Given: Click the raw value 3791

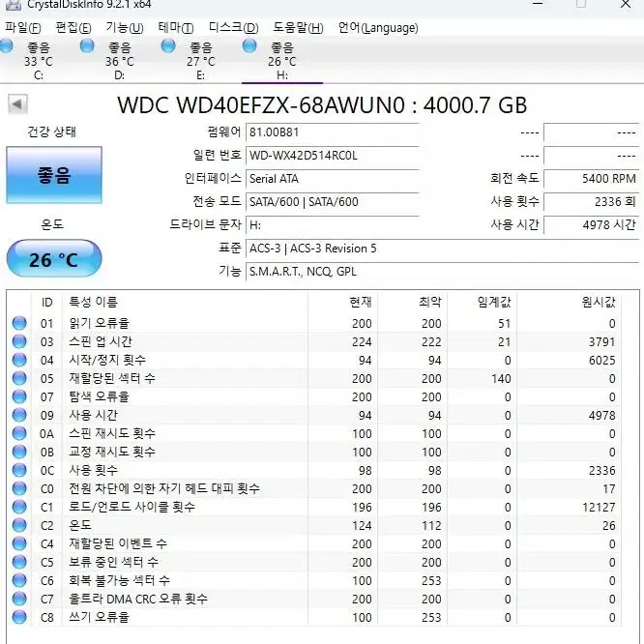Looking at the screenshot, I should pos(601,341).
